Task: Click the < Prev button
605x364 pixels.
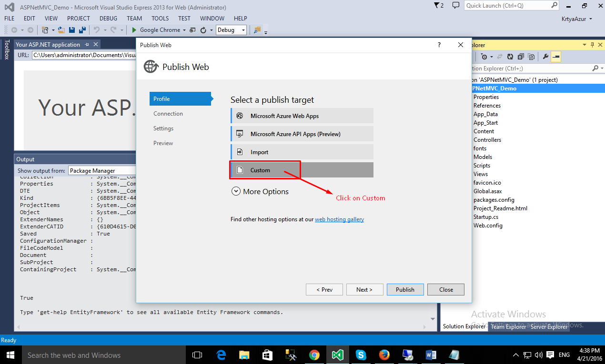Action: point(324,289)
